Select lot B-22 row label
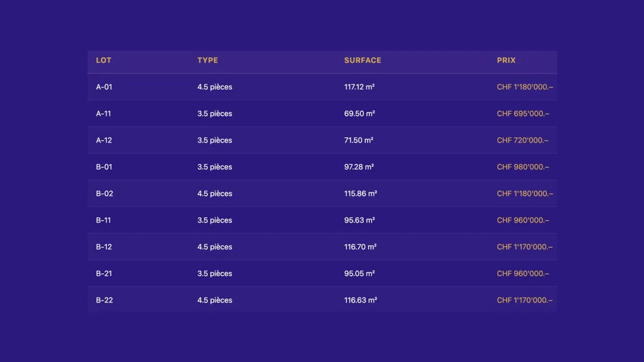The image size is (644, 362). (x=104, y=300)
